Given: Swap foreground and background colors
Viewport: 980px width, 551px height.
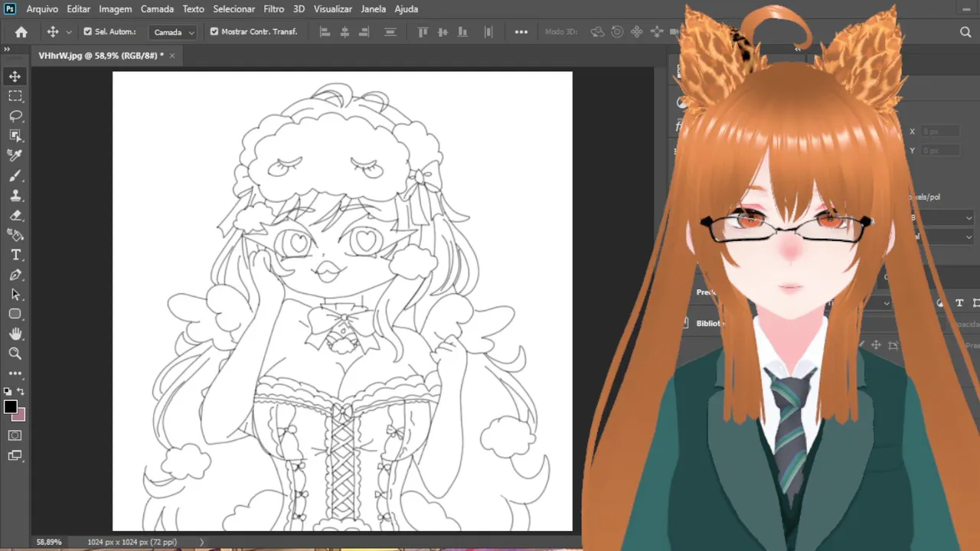Looking at the screenshot, I should 21,392.
